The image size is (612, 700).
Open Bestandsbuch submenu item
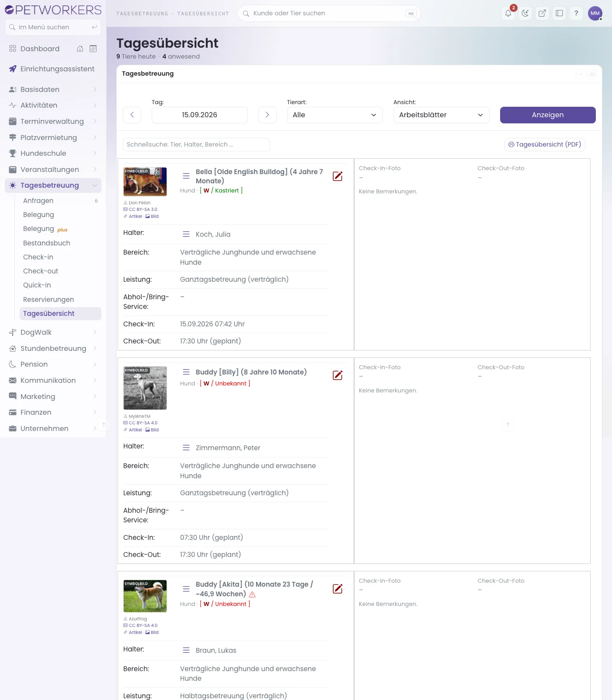tap(60, 243)
